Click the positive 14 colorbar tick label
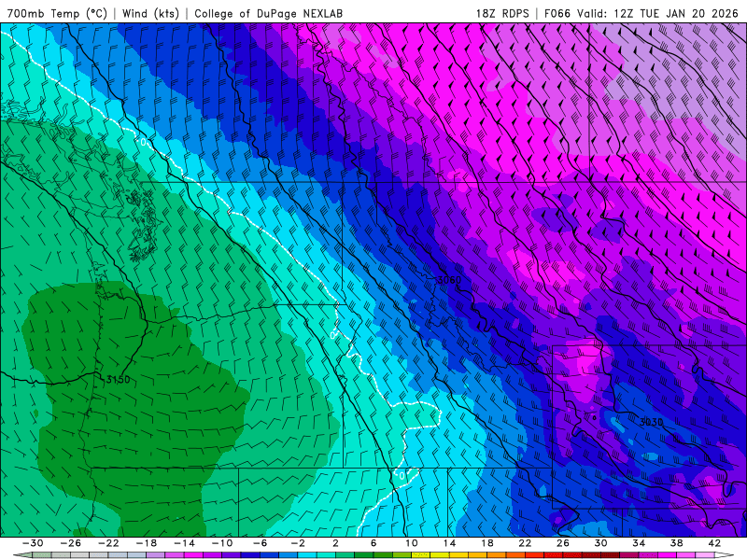The width and height of the screenshot is (747, 560). click(x=450, y=543)
